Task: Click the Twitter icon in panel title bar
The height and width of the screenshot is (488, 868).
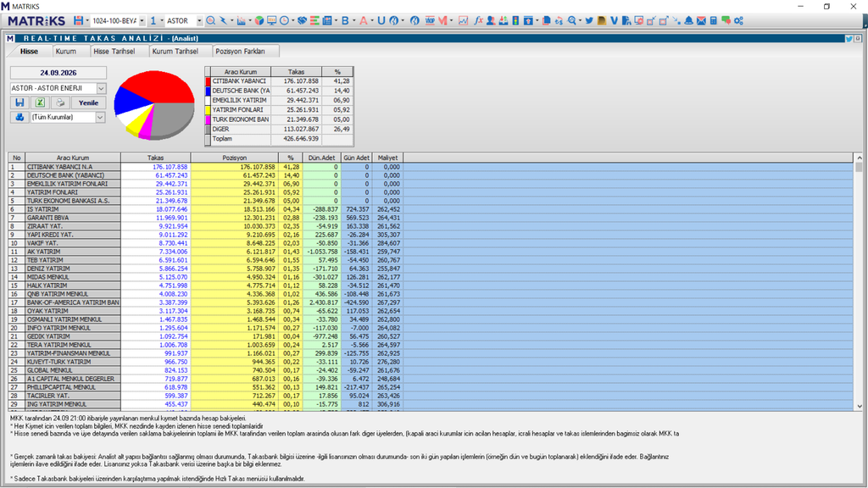Action: pos(849,38)
